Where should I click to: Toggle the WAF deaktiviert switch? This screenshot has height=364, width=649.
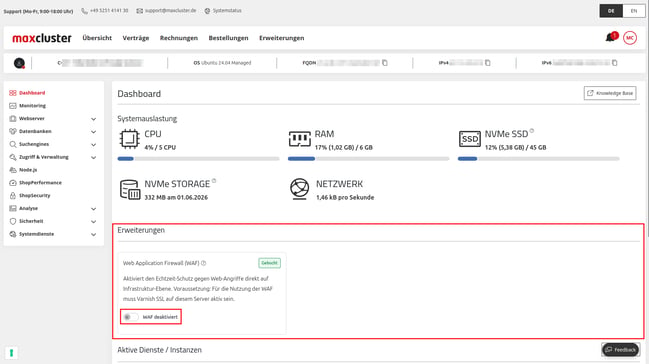(131, 317)
